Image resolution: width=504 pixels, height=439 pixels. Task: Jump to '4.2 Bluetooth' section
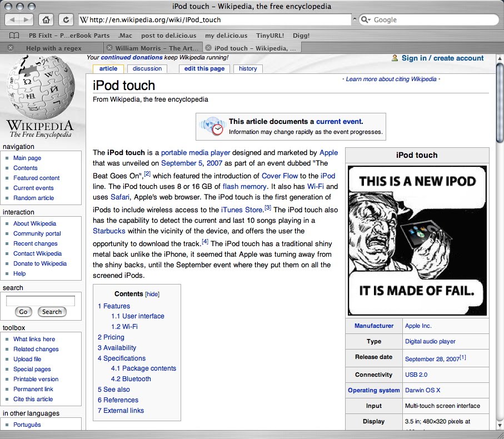coord(131,379)
